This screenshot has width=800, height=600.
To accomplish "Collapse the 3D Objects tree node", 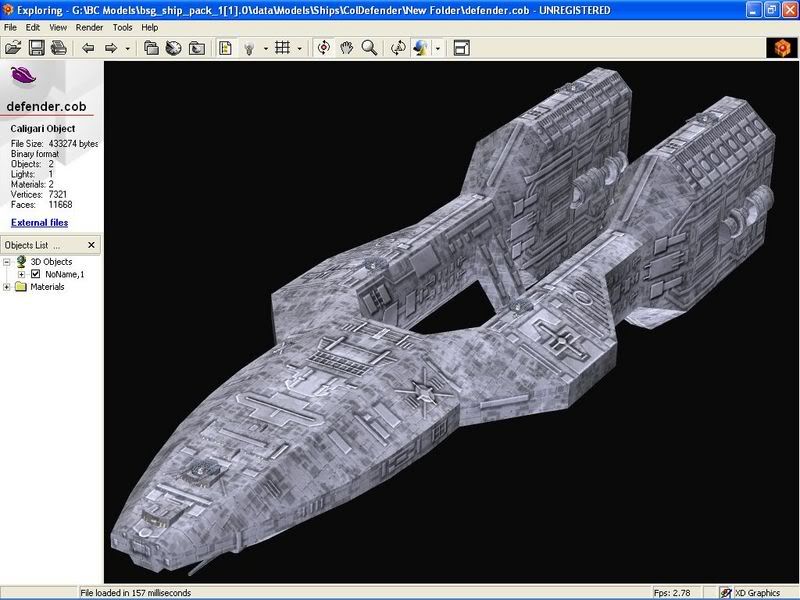I will [x=7, y=262].
